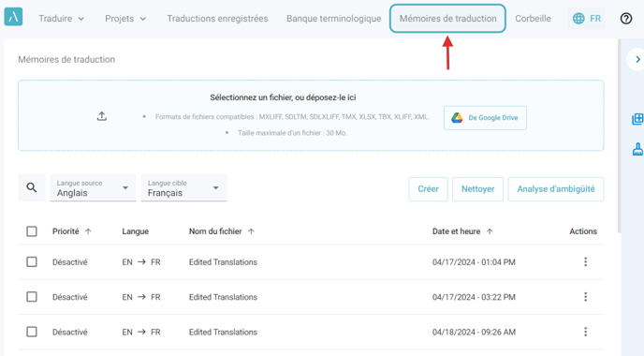The height and width of the screenshot is (356, 644).
Task: Click the date 04/17/2024 - 03:22 PM
Action: click(474, 297)
